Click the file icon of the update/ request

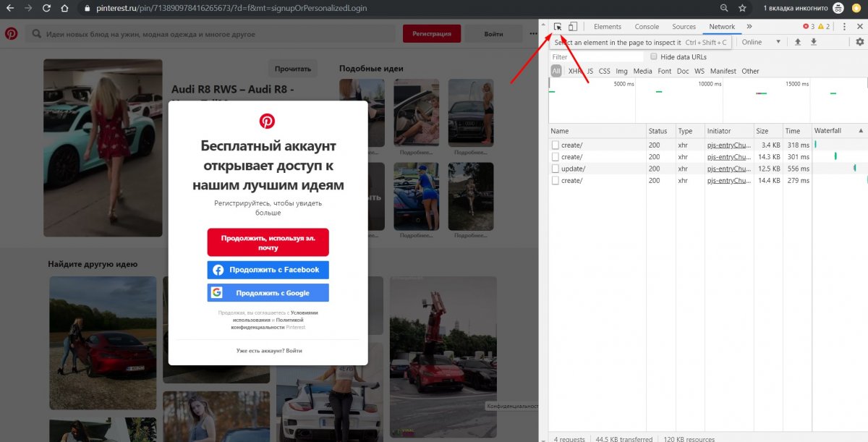click(x=556, y=169)
